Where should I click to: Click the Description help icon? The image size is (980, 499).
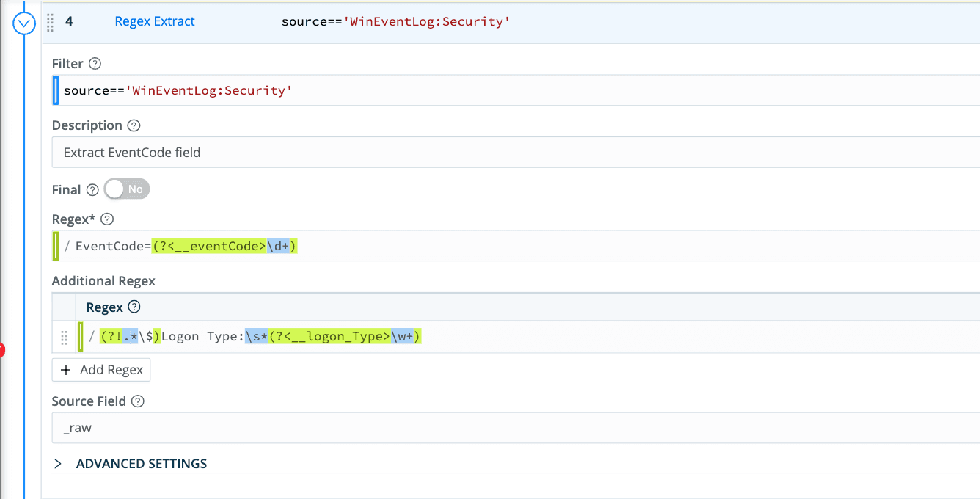click(133, 125)
